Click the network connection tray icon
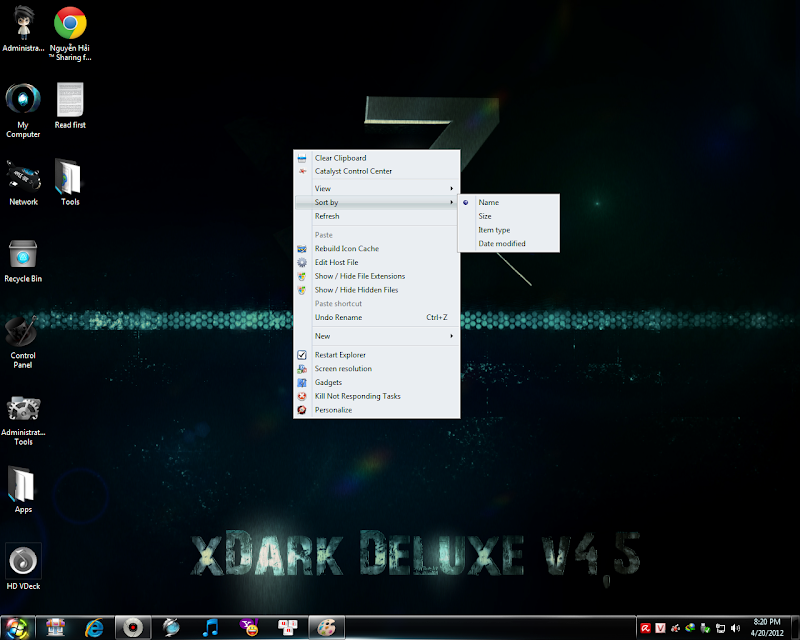The height and width of the screenshot is (640, 800). (720, 628)
